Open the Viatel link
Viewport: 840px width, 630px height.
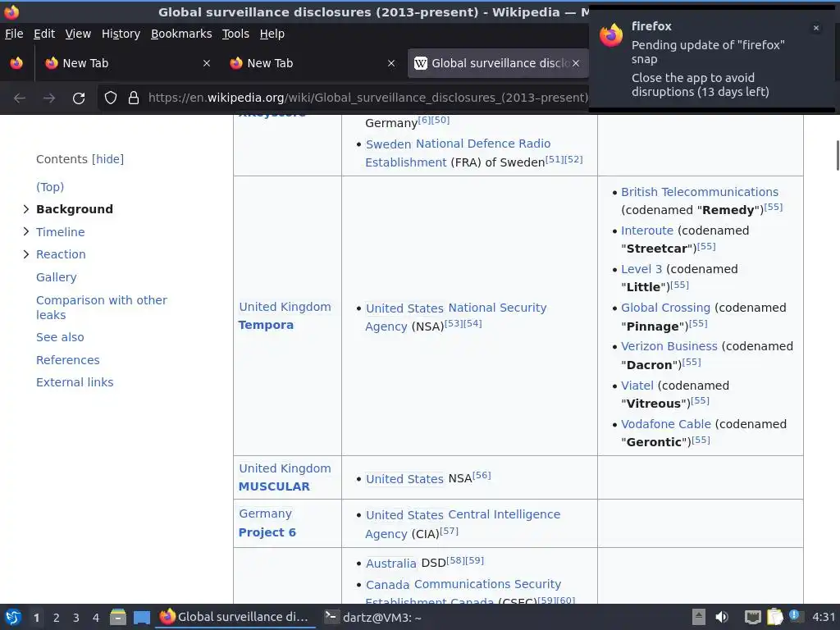pyautogui.click(x=637, y=386)
